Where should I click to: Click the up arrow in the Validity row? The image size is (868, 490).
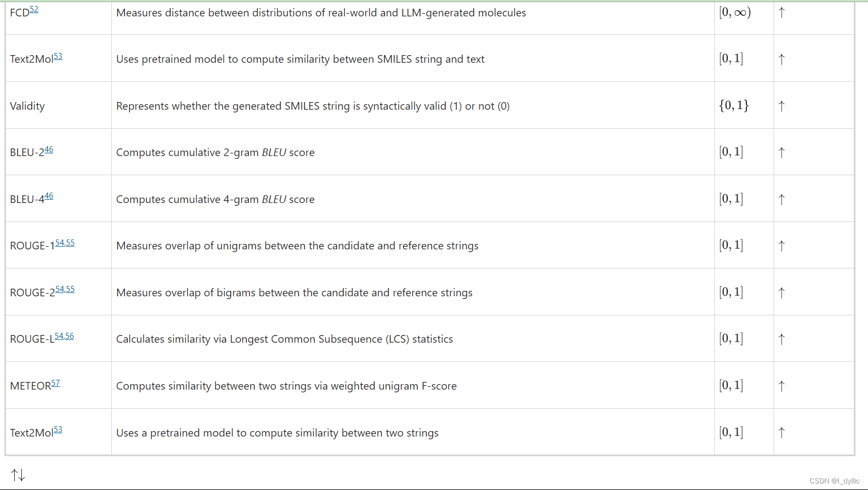(782, 106)
